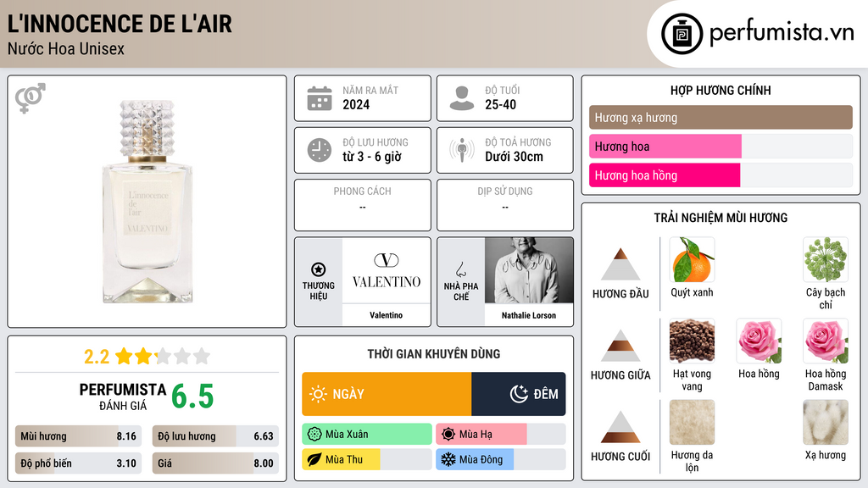The height and width of the screenshot is (488, 868).
Task: Open the Valentino brand name link
Action: (x=387, y=315)
